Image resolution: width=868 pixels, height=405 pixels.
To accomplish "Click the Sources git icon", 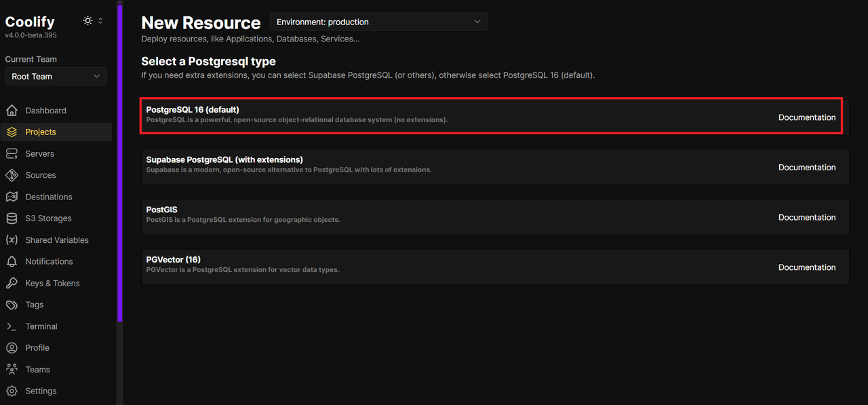I will [12, 175].
